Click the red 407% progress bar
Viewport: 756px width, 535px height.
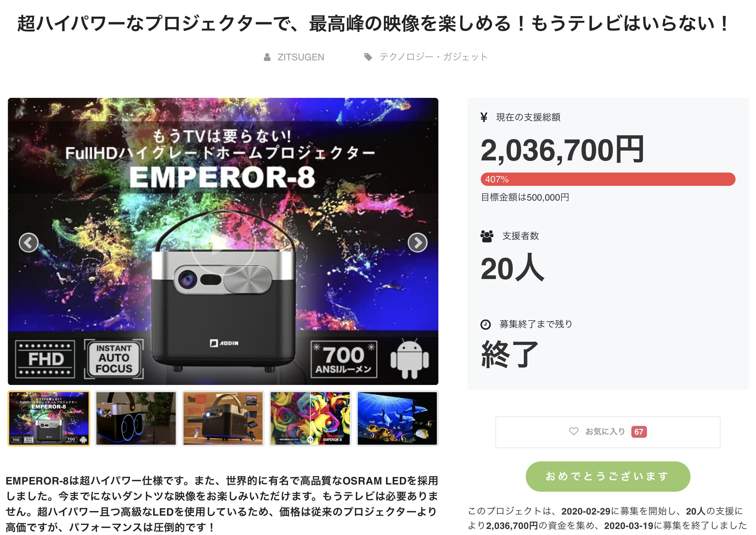tap(608, 179)
